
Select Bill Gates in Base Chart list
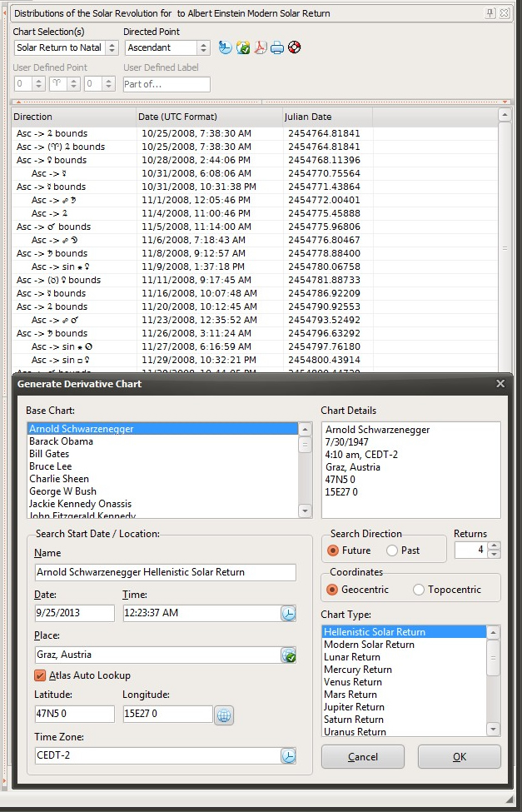tap(162, 454)
